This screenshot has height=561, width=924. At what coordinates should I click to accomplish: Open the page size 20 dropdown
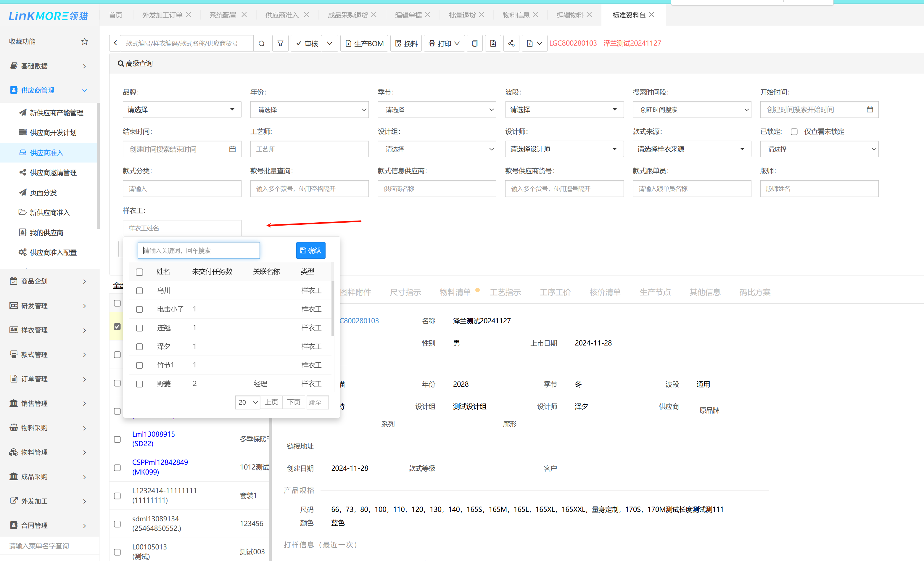(247, 402)
